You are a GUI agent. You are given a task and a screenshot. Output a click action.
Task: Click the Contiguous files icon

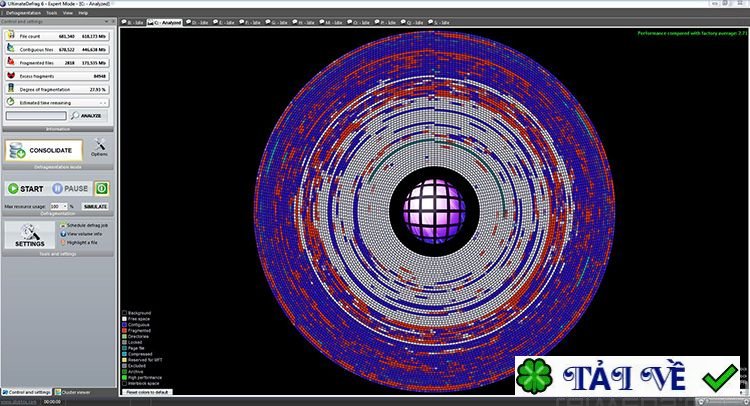[11, 48]
